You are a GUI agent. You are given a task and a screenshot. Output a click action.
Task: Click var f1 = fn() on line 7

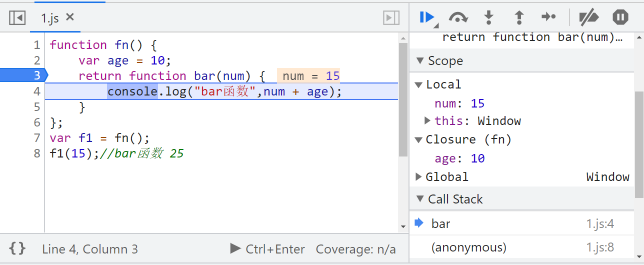pyautogui.click(x=100, y=138)
